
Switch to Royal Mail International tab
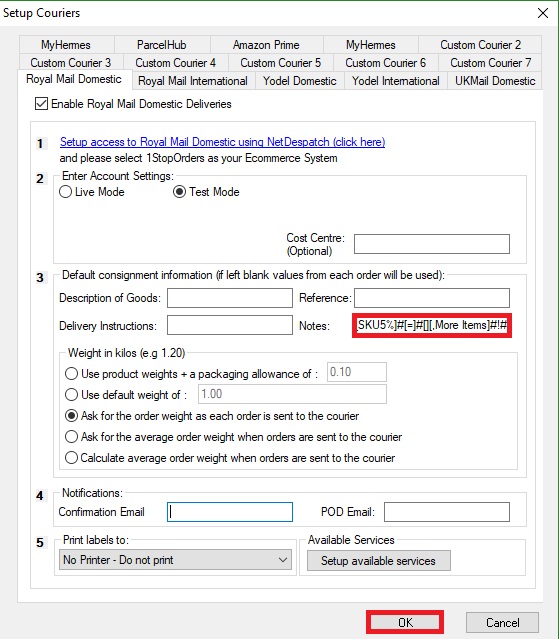(193, 81)
